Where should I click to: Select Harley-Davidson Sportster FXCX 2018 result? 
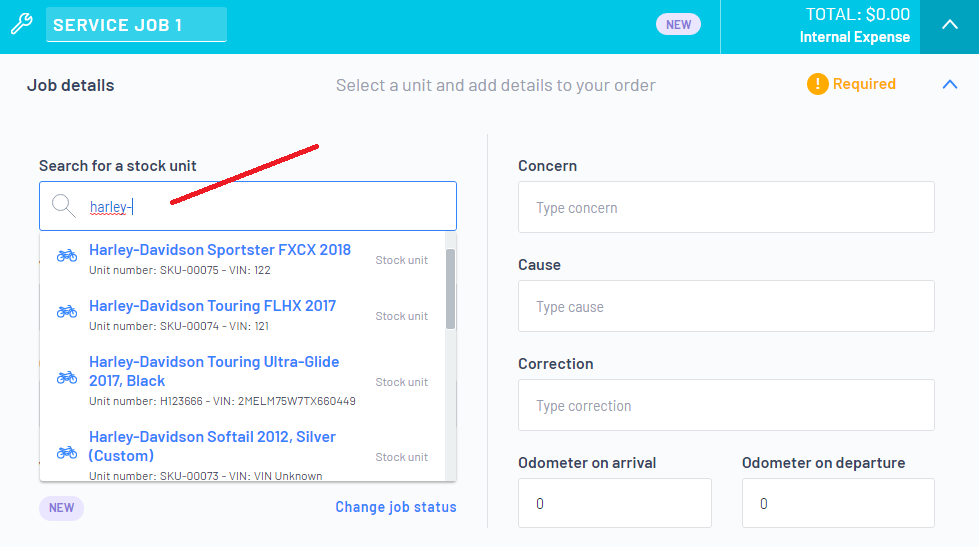coord(244,259)
